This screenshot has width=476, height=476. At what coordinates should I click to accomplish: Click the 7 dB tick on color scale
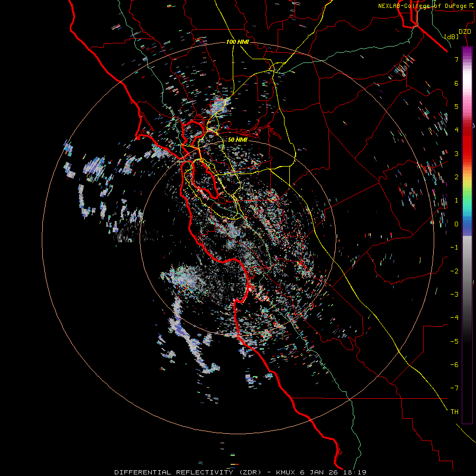tap(456, 59)
